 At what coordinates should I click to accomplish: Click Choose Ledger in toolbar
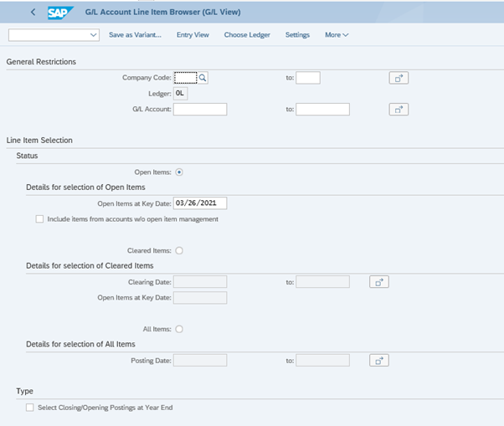point(247,35)
